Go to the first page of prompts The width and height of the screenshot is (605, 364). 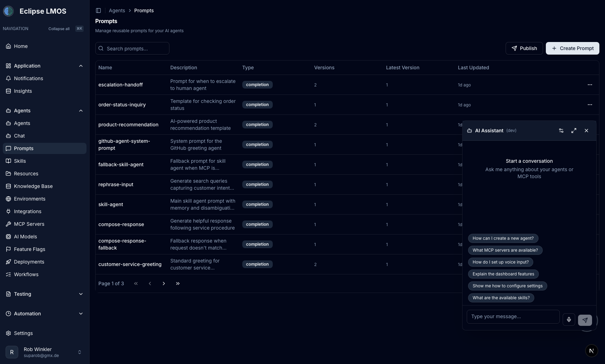[x=136, y=283]
